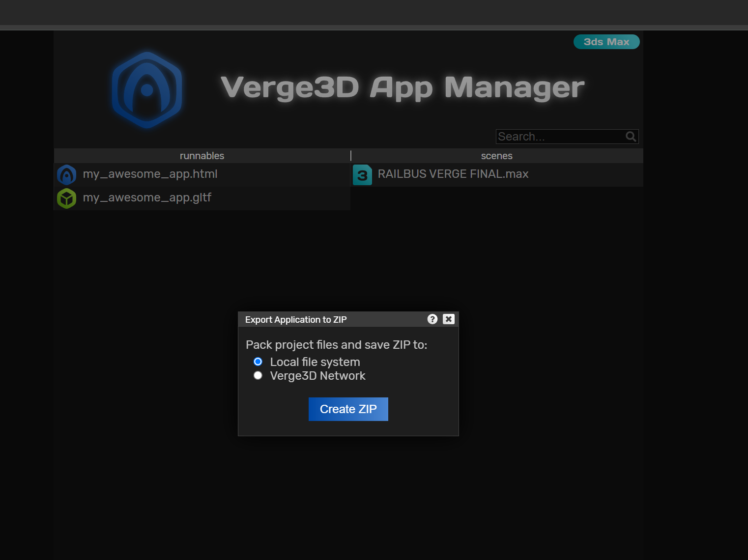The image size is (748, 560).
Task: Close the Export Application to ZIP dialog
Action: 449,319
